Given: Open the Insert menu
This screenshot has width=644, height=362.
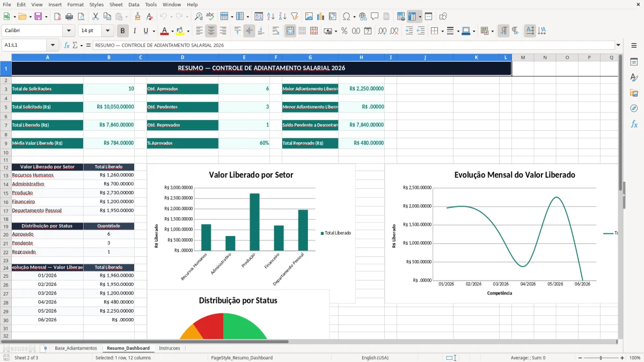Looking at the screenshot, I should pos(55,4).
